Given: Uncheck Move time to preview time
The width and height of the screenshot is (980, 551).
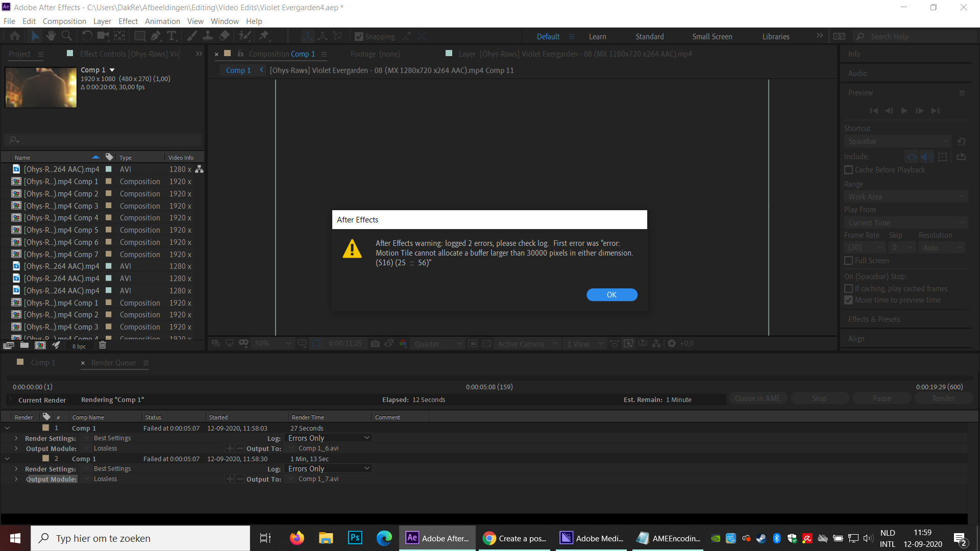Looking at the screenshot, I should click(849, 300).
